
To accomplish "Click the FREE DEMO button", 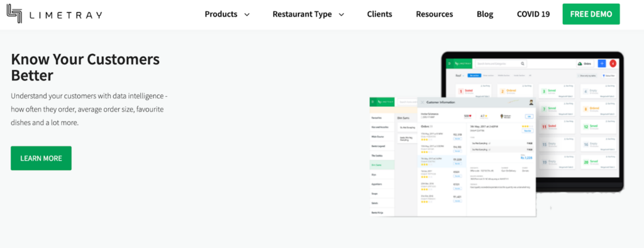I will pos(591,14).
